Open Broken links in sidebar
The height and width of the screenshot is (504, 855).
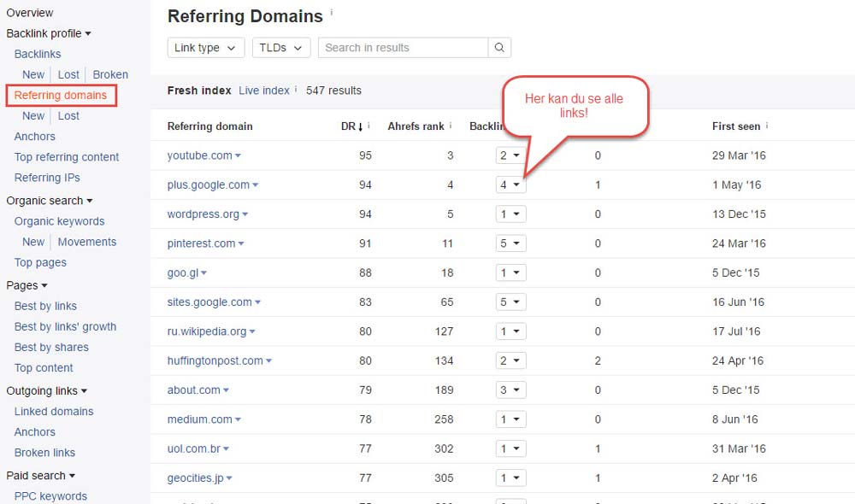tap(44, 453)
